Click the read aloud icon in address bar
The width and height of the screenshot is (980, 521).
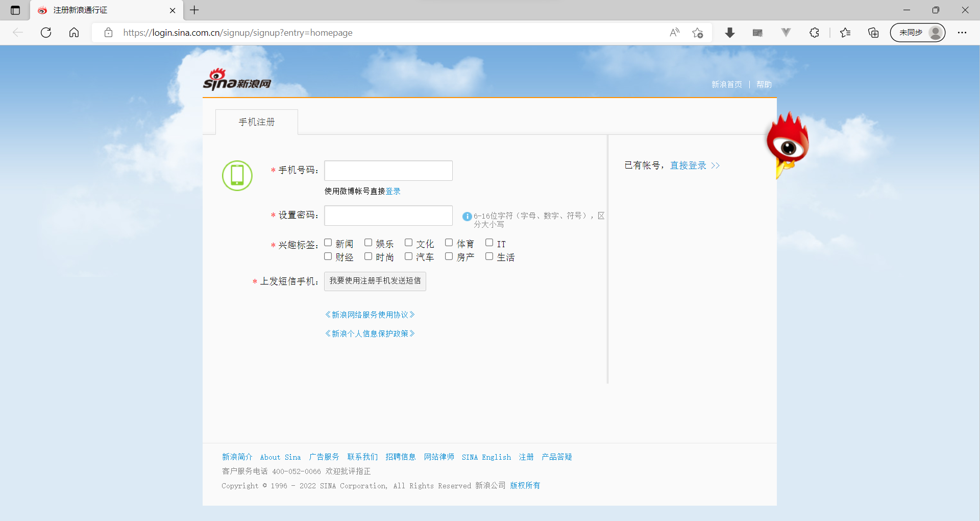click(x=674, y=32)
